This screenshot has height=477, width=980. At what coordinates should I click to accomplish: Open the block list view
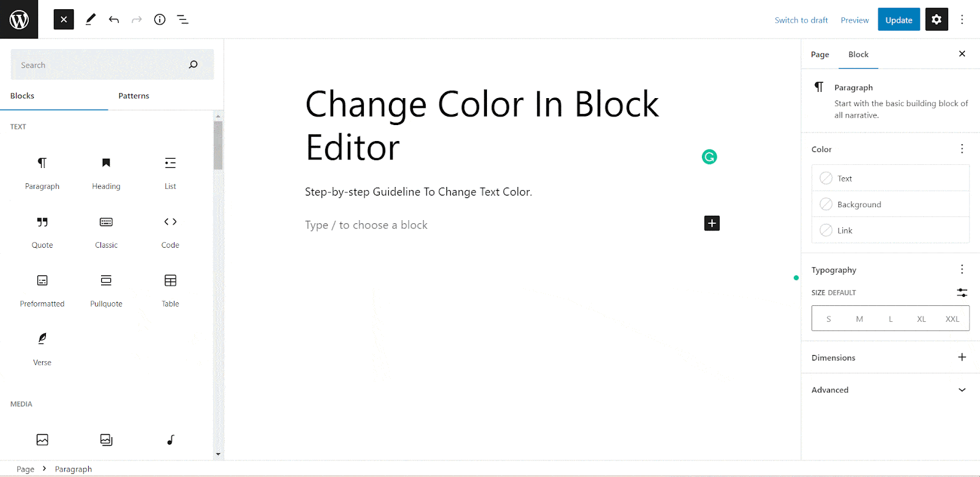click(183, 19)
